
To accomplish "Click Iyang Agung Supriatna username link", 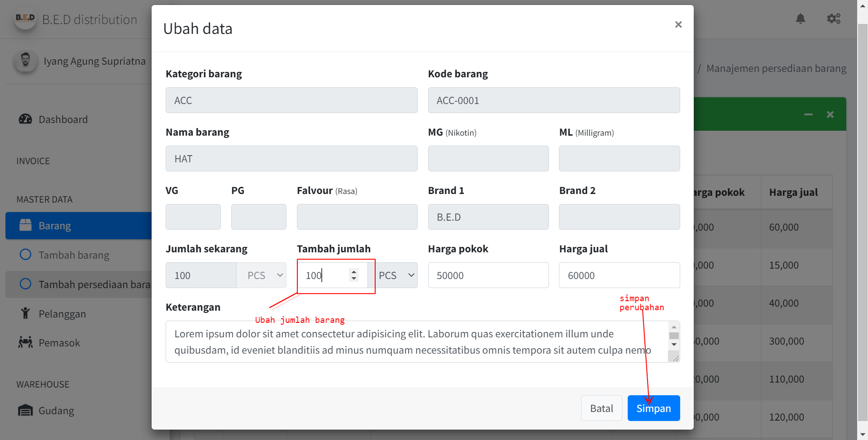I will pos(95,61).
